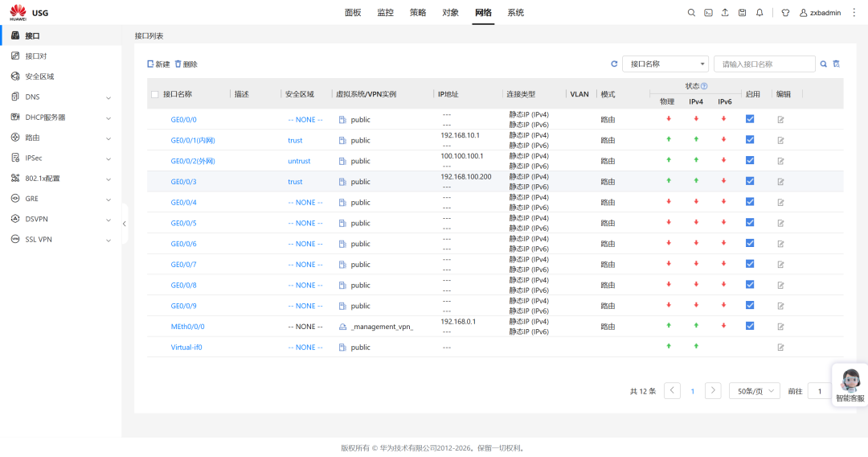Toggle enable checkbox for GE0/0/5

(750, 223)
